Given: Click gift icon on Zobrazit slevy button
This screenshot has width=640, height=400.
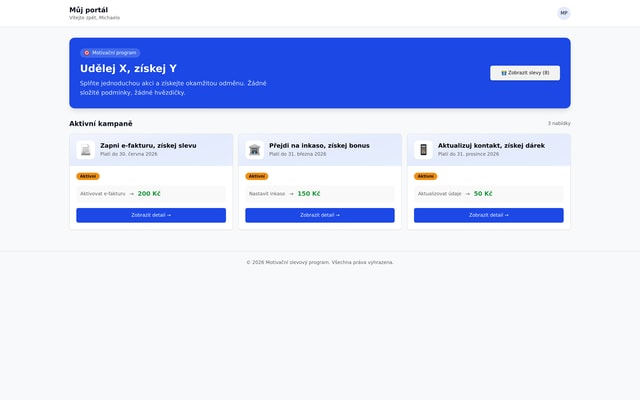Looking at the screenshot, I should [x=504, y=73].
